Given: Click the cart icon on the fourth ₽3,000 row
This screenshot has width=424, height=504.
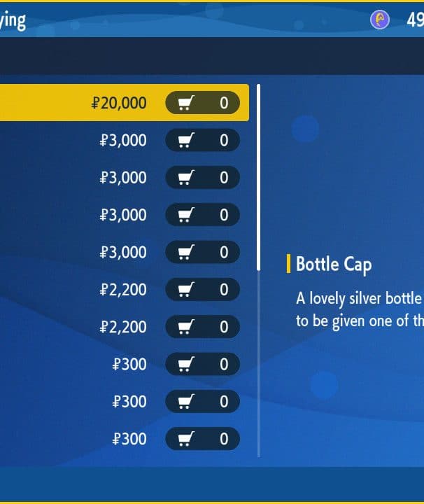Looking at the screenshot, I should pyautogui.click(x=186, y=252).
